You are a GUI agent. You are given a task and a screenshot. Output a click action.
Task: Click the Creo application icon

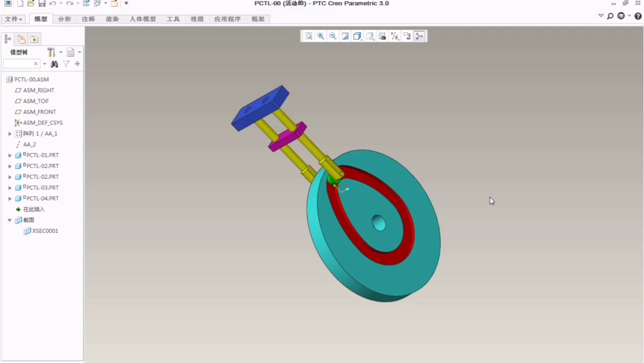[x=8, y=3]
